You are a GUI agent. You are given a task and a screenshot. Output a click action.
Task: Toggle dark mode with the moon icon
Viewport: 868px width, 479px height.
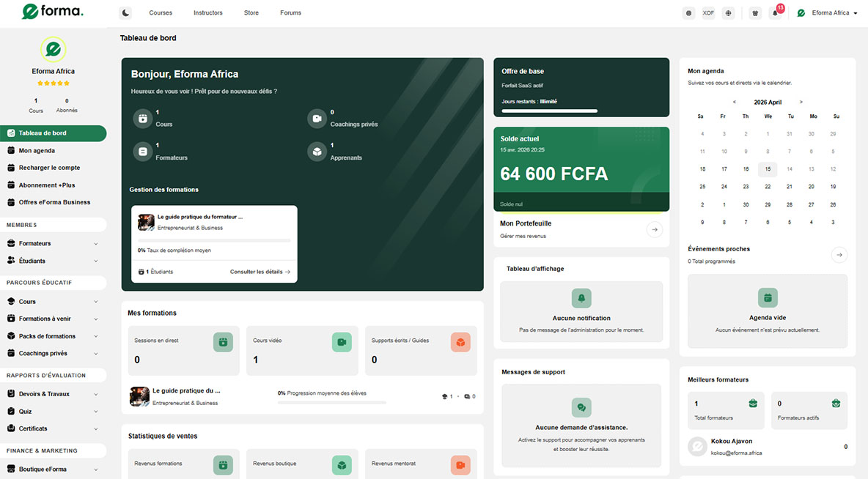[x=125, y=12]
